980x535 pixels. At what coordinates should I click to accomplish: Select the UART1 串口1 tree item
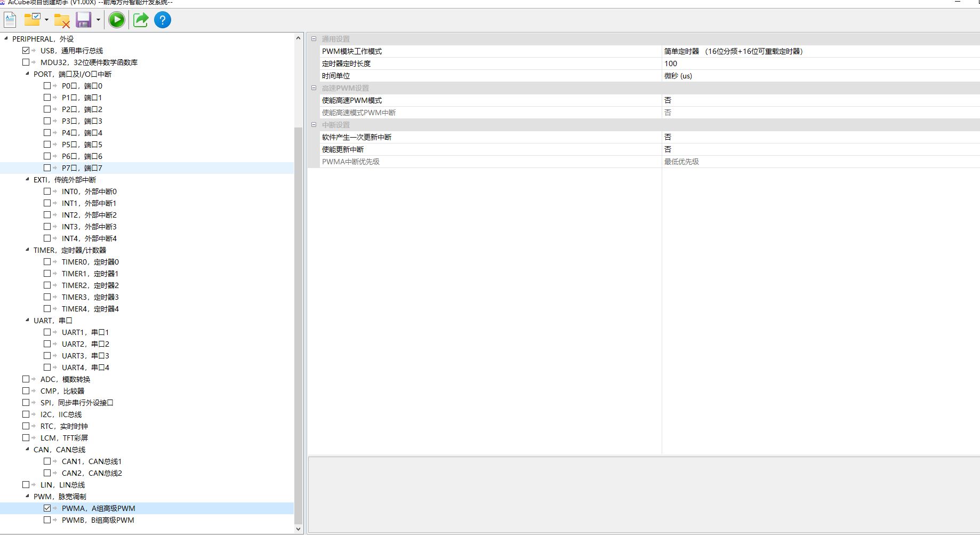click(x=85, y=332)
